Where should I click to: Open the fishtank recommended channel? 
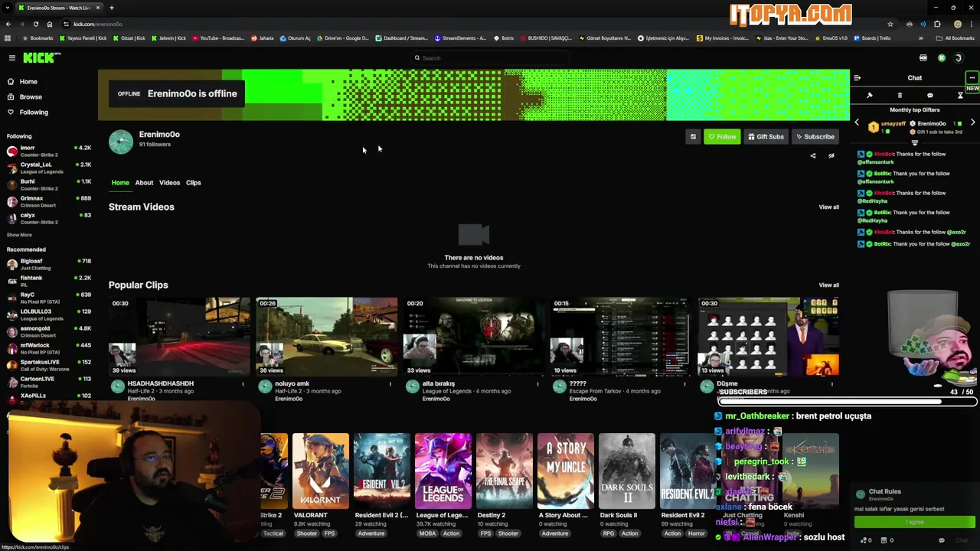[47, 282]
